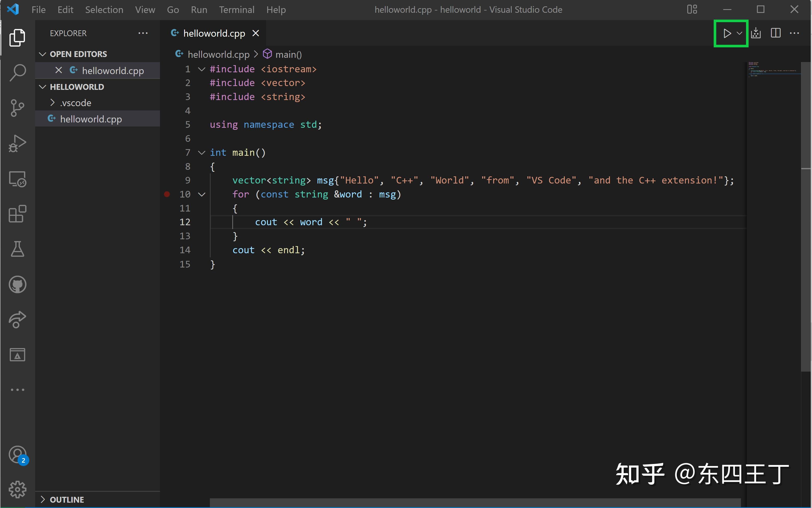The width and height of the screenshot is (812, 508).
Task: Split the editor to the right
Action: point(776,33)
